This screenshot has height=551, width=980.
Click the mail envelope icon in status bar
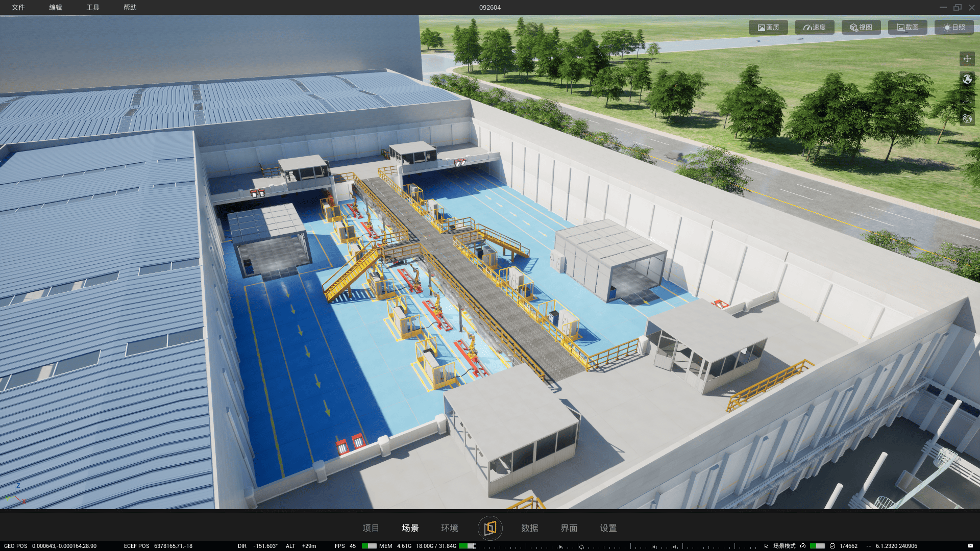point(970,546)
